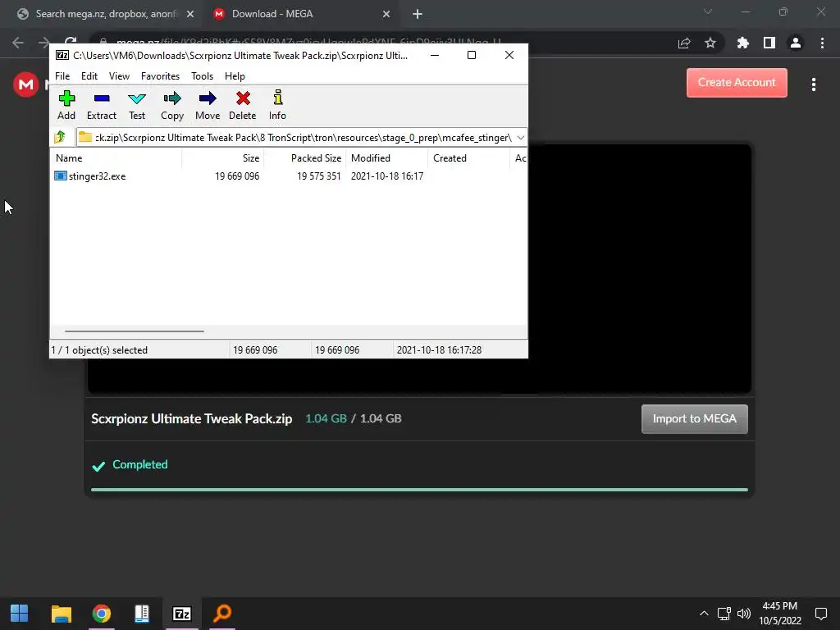Image resolution: width=840 pixels, height=630 pixels.
Task: Sort by Created column header
Action: [x=468, y=158]
